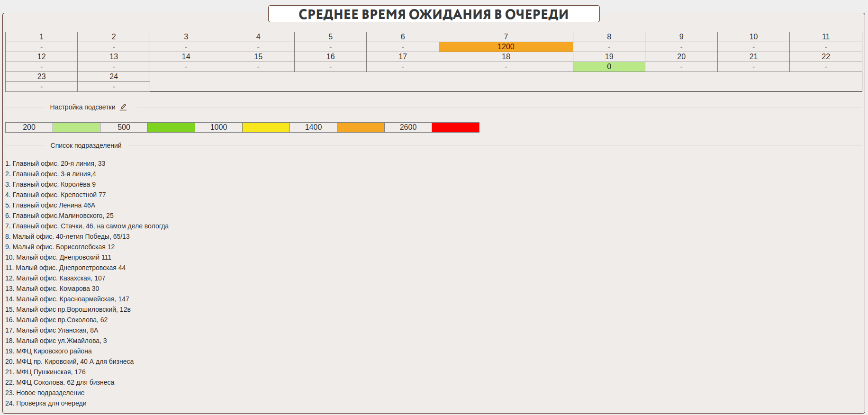
Task: Select the bright green color swatch
Action: click(171, 127)
